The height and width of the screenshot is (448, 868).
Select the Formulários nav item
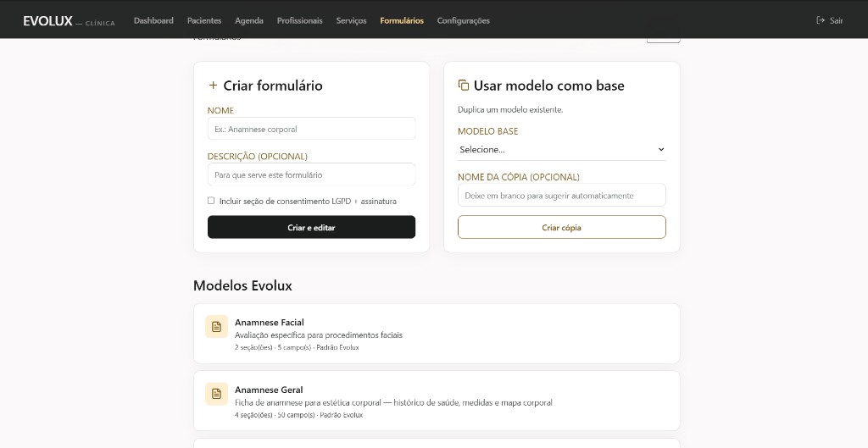(402, 20)
